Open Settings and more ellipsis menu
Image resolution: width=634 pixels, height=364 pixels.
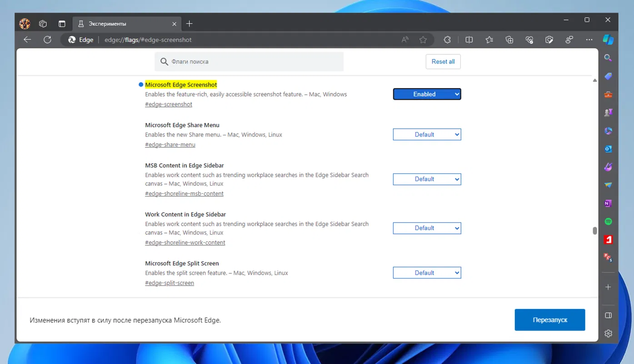[589, 39]
